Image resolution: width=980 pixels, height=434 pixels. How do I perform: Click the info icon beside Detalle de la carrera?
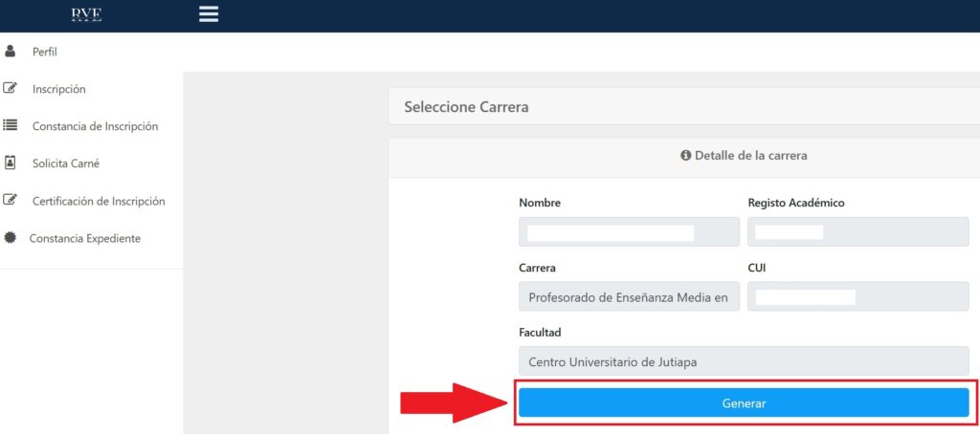(x=685, y=155)
